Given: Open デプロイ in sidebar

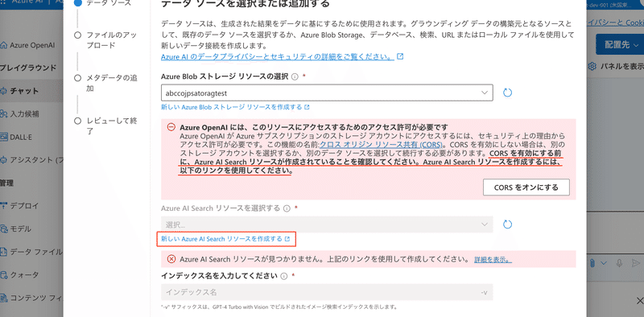Looking at the screenshot, I should click(25, 205).
